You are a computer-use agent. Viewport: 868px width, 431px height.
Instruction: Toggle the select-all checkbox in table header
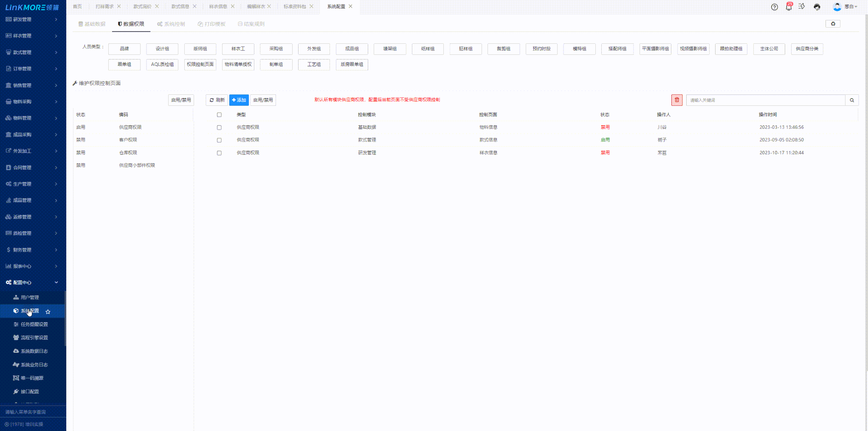219,115
